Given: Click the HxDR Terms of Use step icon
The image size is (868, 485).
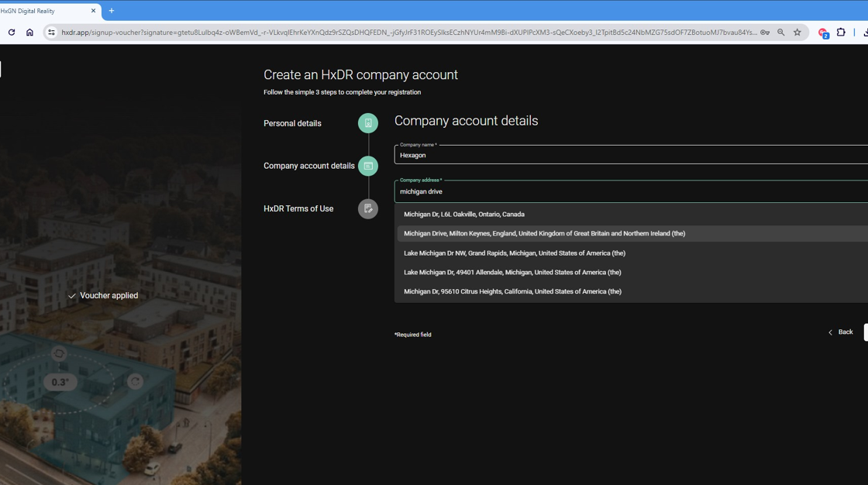Looking at the screenshot, I should point(368,208).
